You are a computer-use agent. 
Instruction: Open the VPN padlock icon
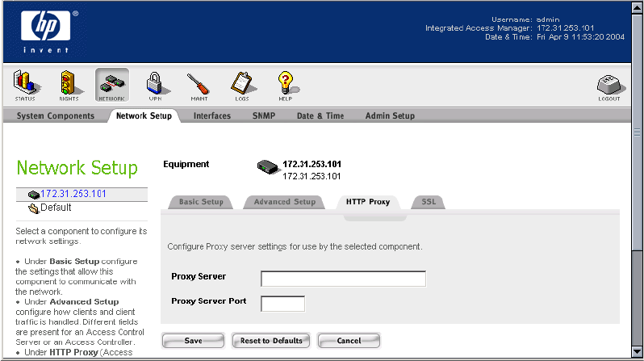pyautogui.click(x=155, y=85)
